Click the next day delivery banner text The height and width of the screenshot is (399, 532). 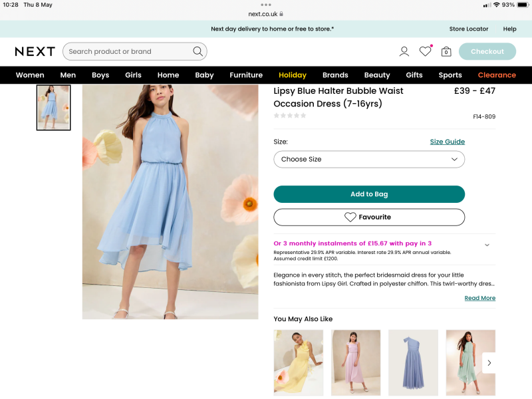point(272,29)
